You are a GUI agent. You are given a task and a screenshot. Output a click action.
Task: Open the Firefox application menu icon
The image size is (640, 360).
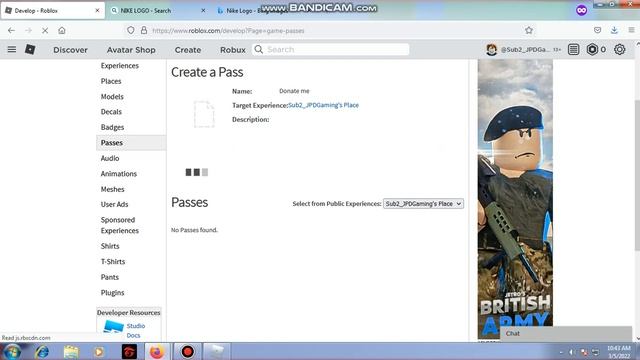pyautogui.click(x=631, y=30)
